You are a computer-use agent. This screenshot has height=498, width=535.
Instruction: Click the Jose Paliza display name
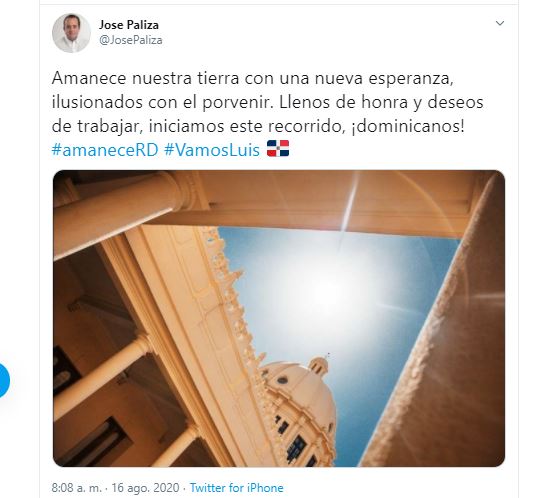[x=129, y=25]
